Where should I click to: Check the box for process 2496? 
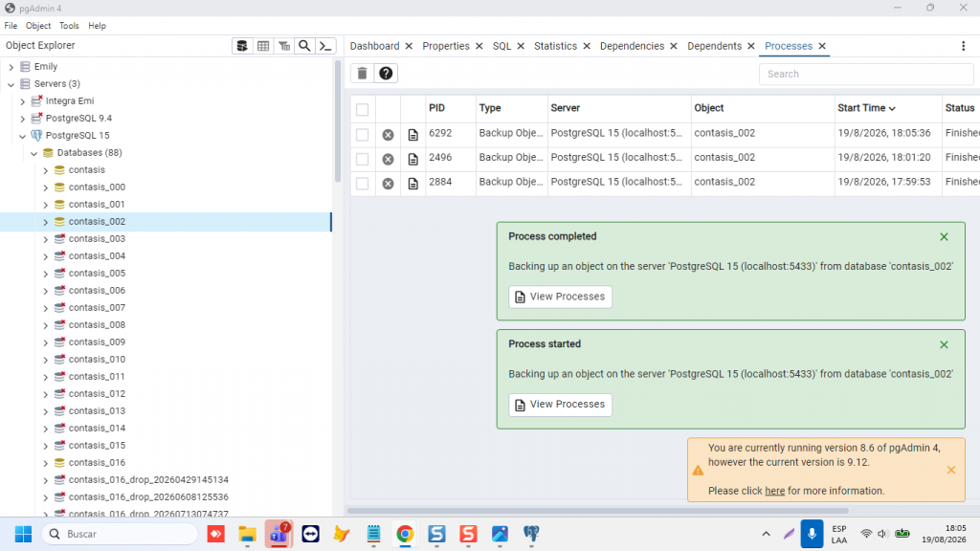tap(363, 160)
